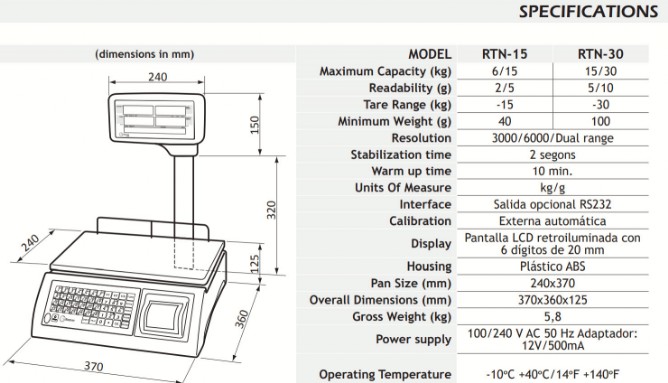Click the keypad on the scale drawing
668x383 pixels.
click(91, 306)
